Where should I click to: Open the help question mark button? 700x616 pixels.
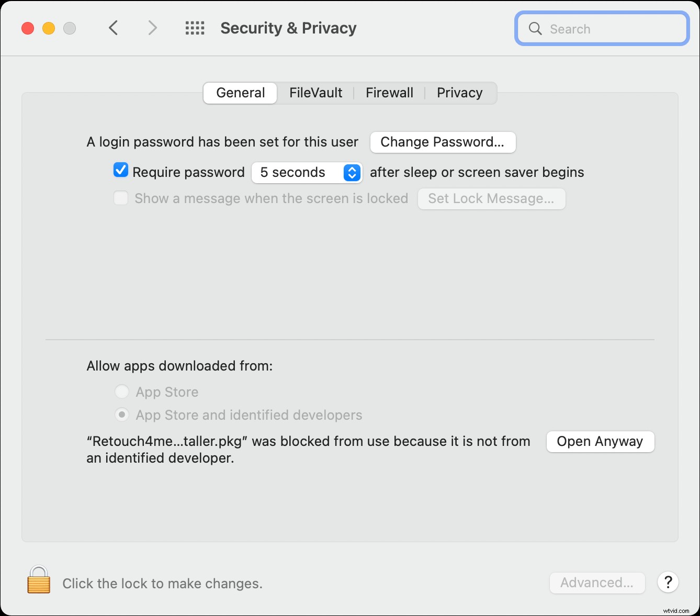pyautogui.click(x=668, y=582)
